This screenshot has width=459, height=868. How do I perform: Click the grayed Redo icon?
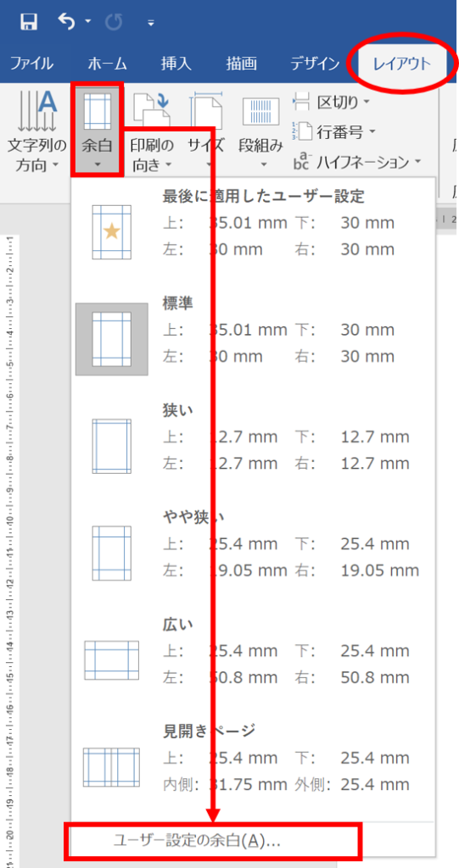pos(113,21)
